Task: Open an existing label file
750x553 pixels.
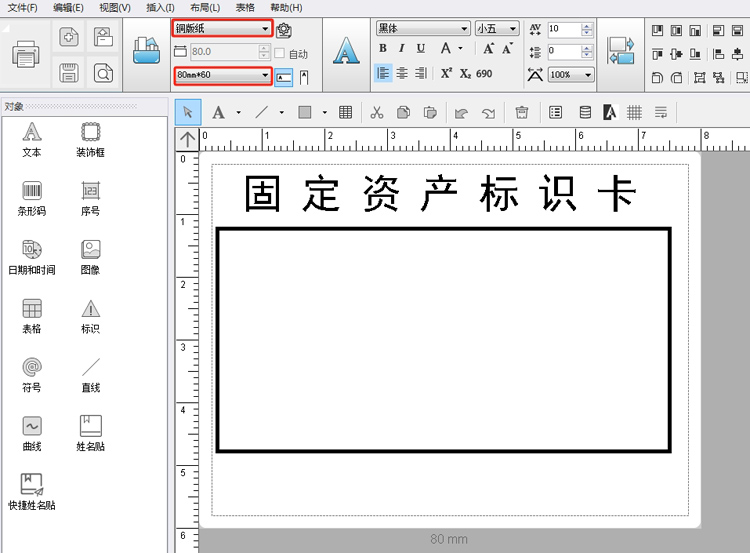Action: pyautogui.click(x=103, y=37)
